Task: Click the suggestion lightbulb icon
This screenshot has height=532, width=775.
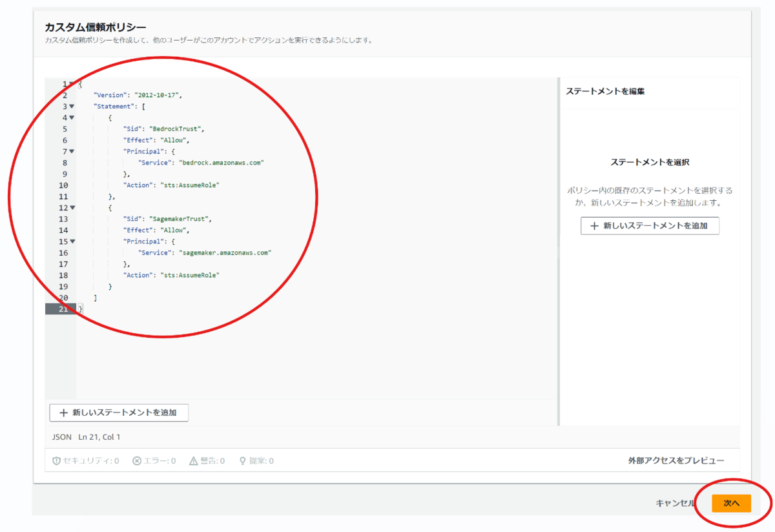Action: tap(243, 461)
